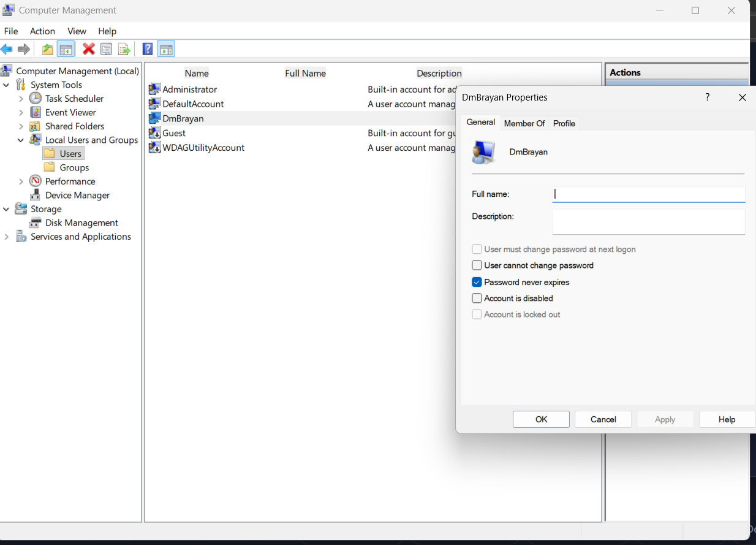Expand the Performance node
756x545 pixels.
[21, 181]
